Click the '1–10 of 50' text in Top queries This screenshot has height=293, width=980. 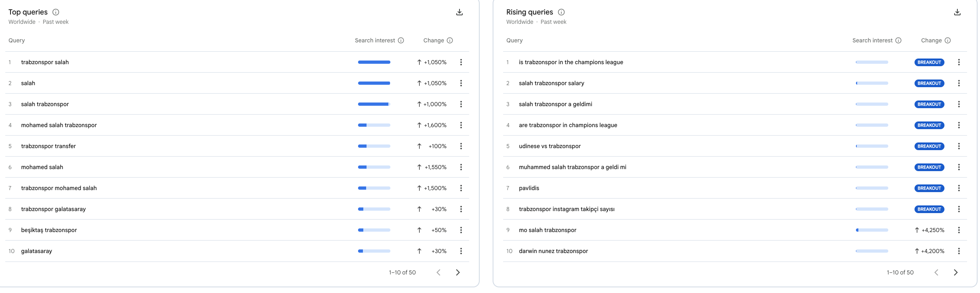pyautogui.click(x=403, y=272)
